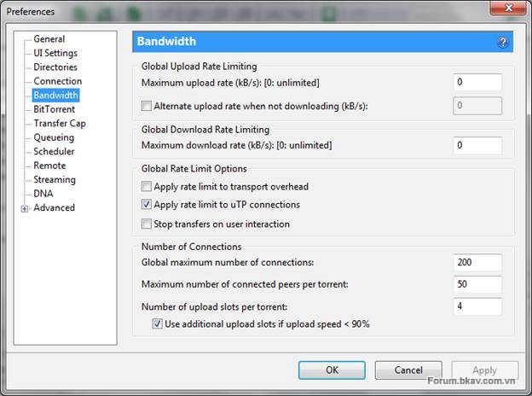Screen dimensions: 532x396
Task: Click the global maximum connections field
Action: click(477, 263)
